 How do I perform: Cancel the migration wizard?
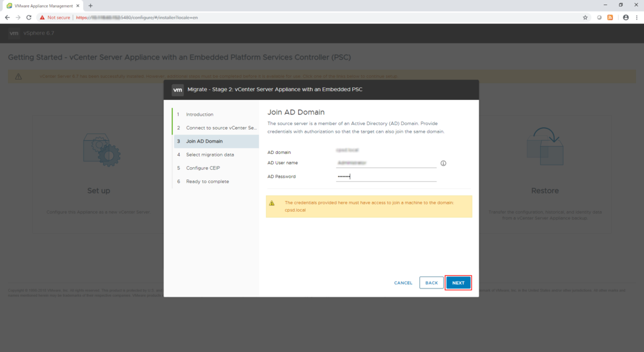(x=403, y=283)
